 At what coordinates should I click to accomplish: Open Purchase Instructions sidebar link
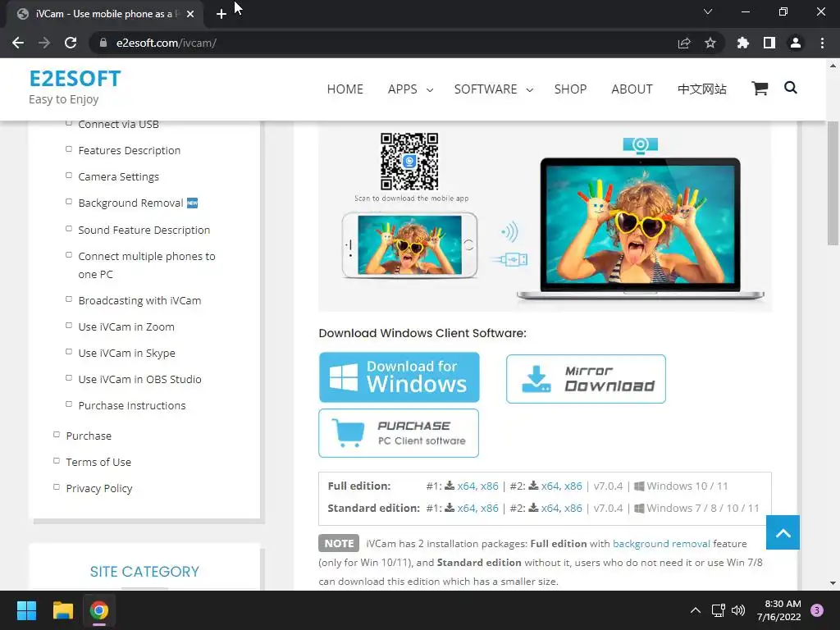[132, 405]
